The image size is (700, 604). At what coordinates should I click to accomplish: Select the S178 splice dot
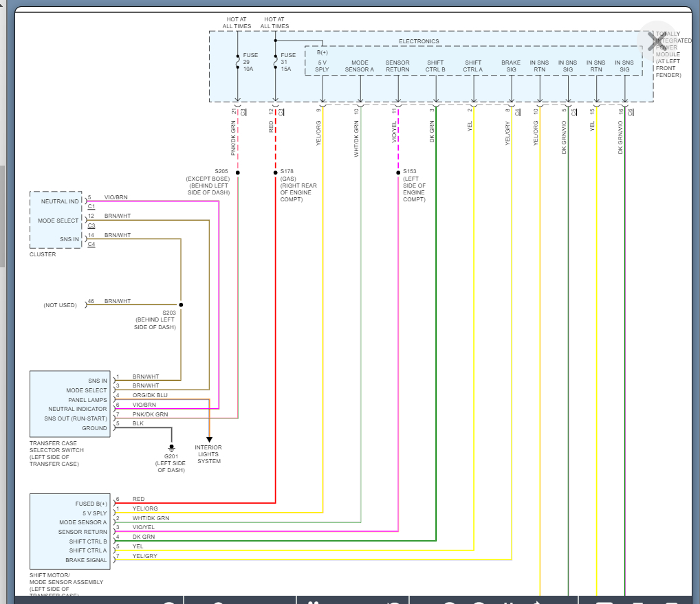pyautogui.click(x=275, y=172)
